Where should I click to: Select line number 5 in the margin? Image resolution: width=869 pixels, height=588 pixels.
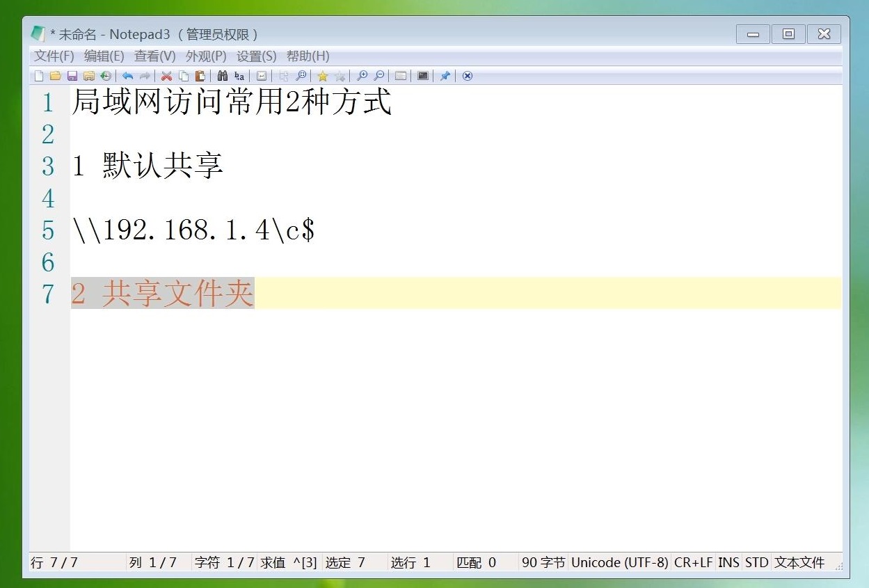pos(47,230)
